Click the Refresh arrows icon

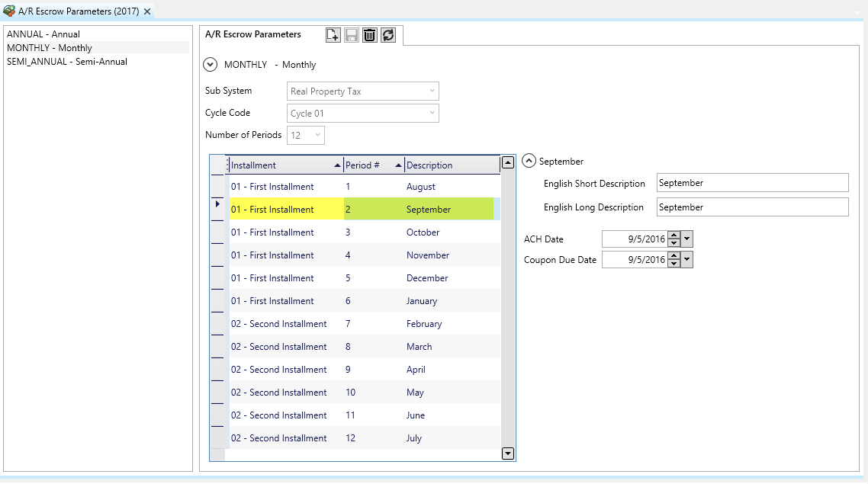pyautogui.click(x=388, y=35)
